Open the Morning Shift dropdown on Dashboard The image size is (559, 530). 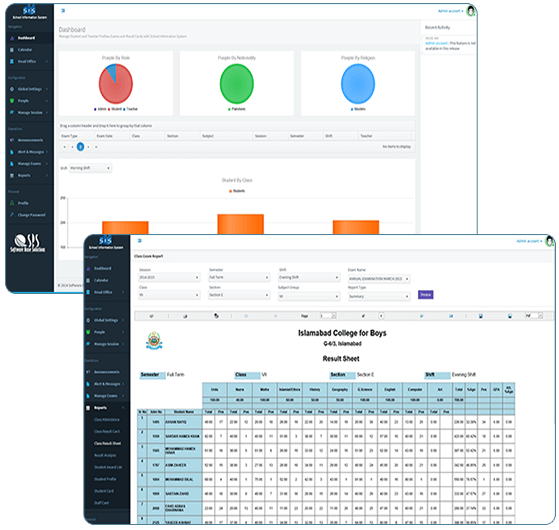[90, 168]
